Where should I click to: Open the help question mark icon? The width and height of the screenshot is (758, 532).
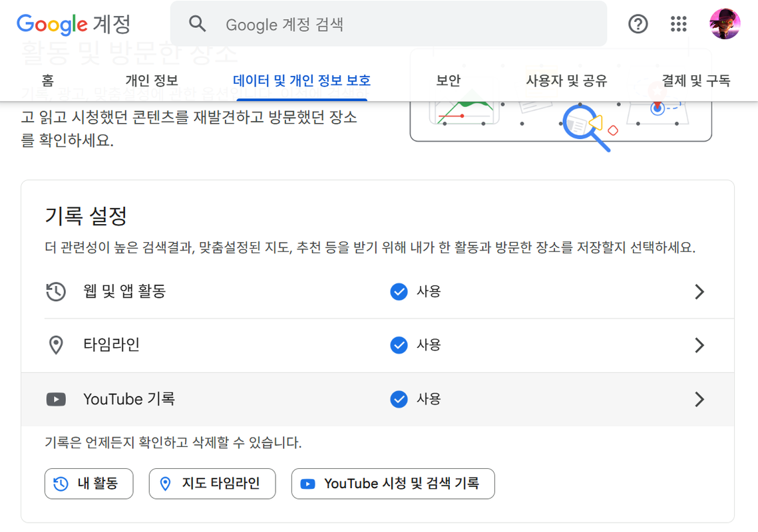tap(638, 24)
